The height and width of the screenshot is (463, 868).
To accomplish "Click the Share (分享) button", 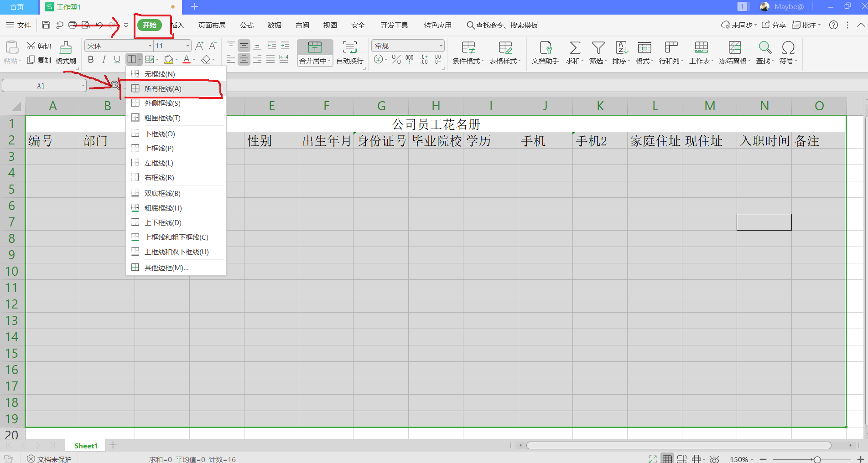I will click(x=774, y=25).
